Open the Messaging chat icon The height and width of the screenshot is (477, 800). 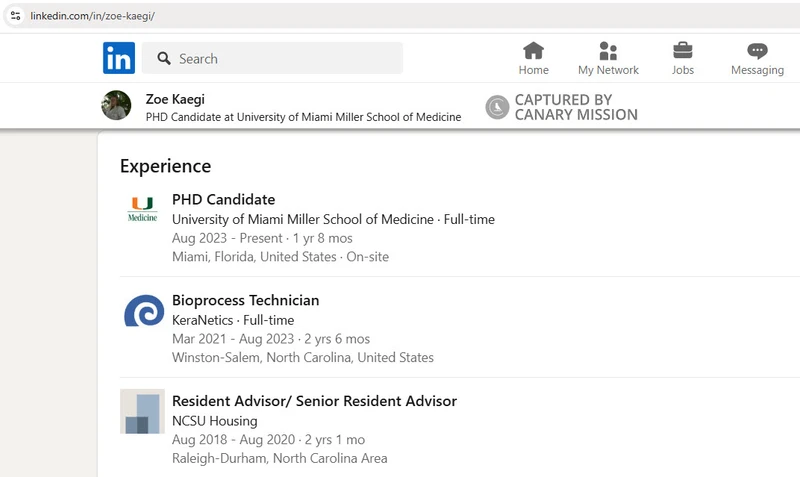tap(757, 51)
